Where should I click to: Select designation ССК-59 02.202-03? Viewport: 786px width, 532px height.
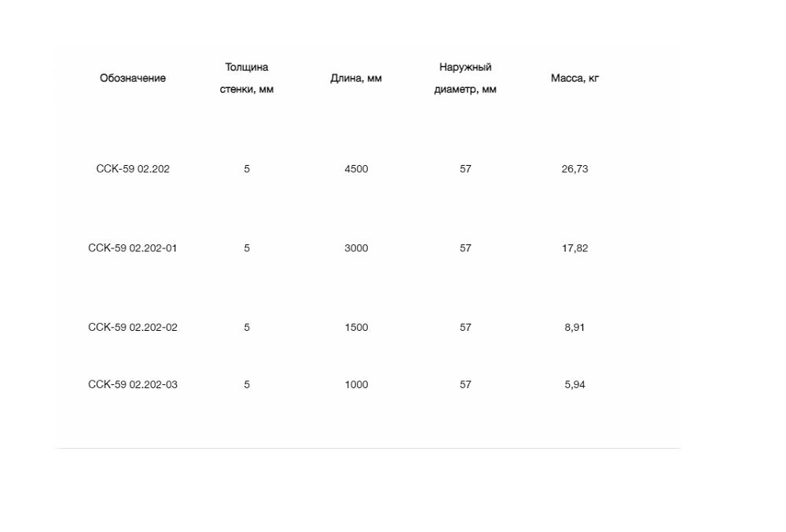coord(133,385)
